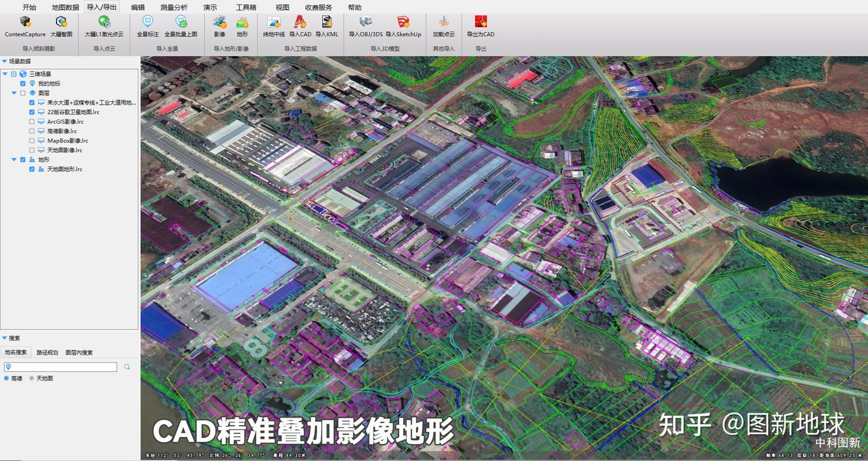Click the 导出为CAD export icon
Screen dimensions: 868x461
click(480, 27)
